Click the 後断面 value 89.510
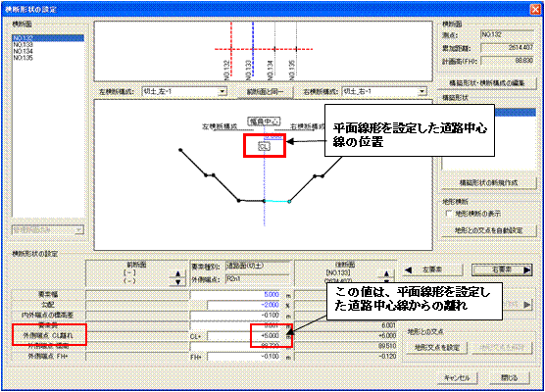The image size is (545, 392). point(387,346)
